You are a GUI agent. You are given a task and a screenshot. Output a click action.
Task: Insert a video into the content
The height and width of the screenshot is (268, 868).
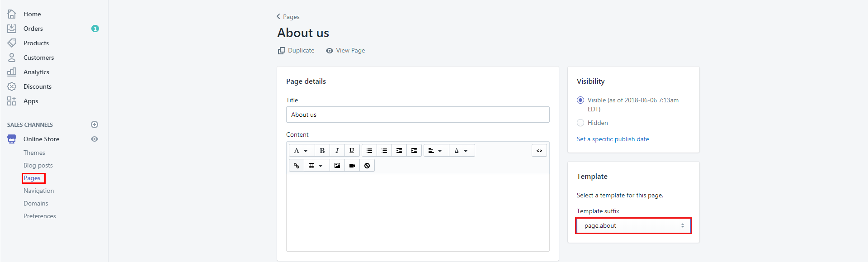pos(352,166)
